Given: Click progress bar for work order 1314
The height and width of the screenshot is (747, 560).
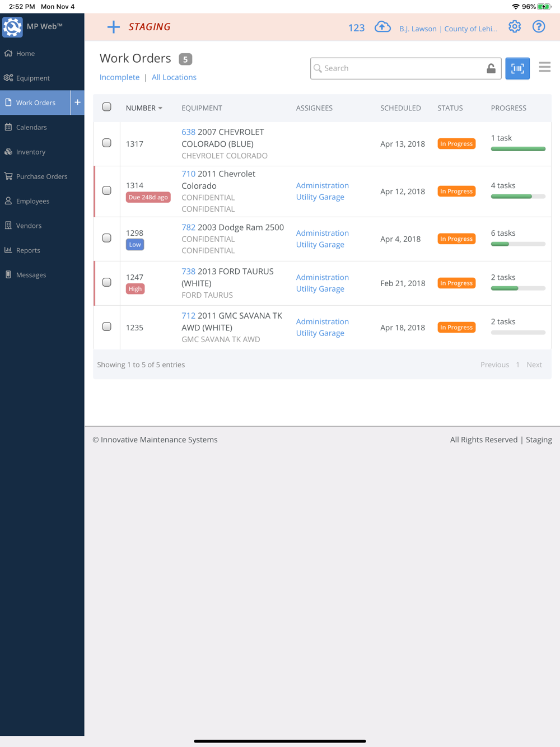Looking at the screenshot, I should 518,197.
